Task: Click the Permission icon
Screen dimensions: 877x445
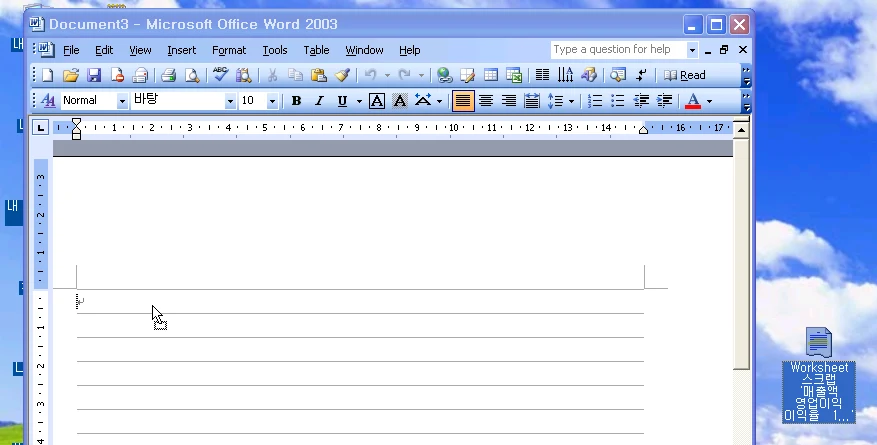Action: click(x=117, y=75)
